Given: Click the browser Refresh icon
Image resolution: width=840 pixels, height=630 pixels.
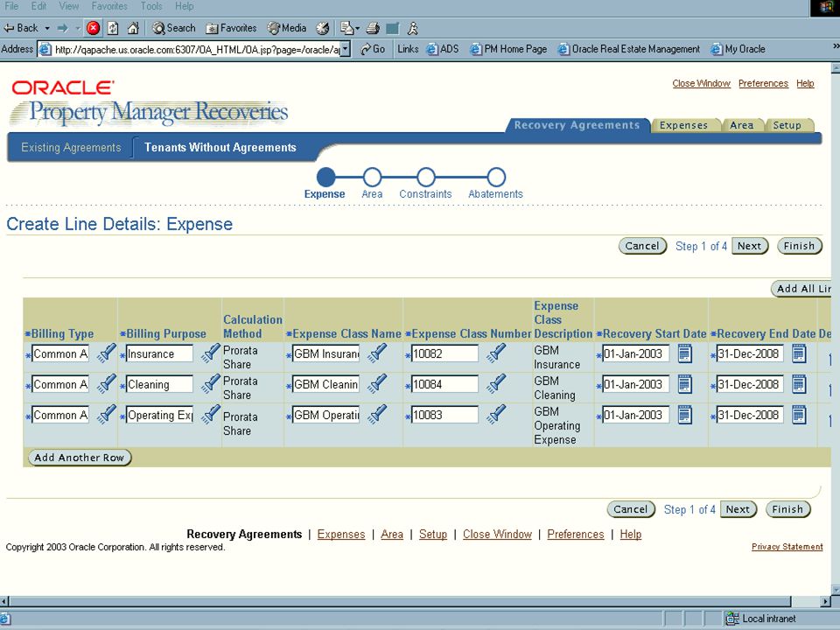Looking at the screenshot, I should (x=113, y=28).
